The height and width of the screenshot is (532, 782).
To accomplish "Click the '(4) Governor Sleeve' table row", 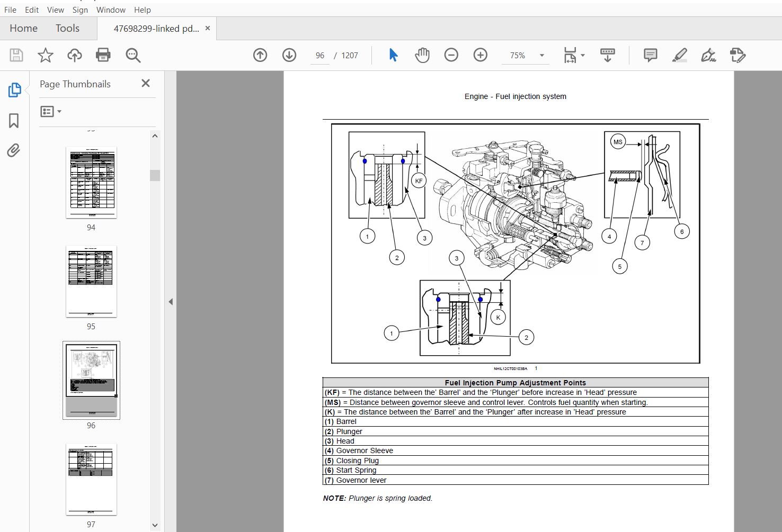I will 516,450.
